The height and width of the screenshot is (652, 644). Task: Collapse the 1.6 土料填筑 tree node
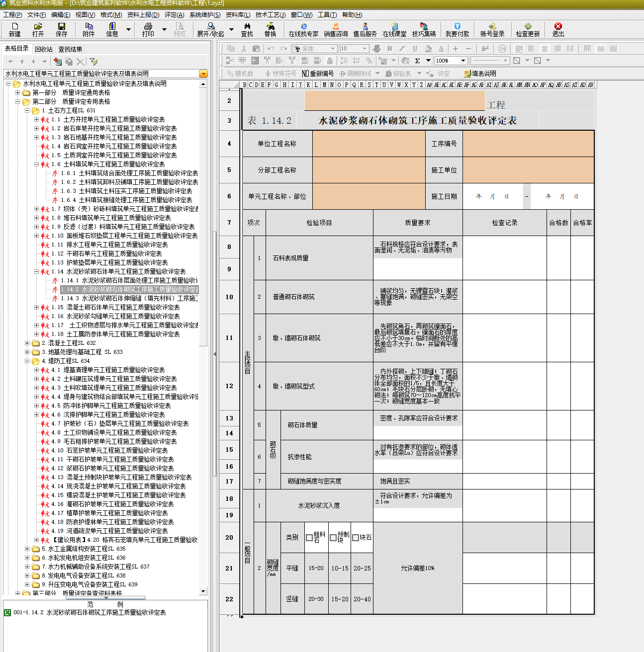pos(37,164)
